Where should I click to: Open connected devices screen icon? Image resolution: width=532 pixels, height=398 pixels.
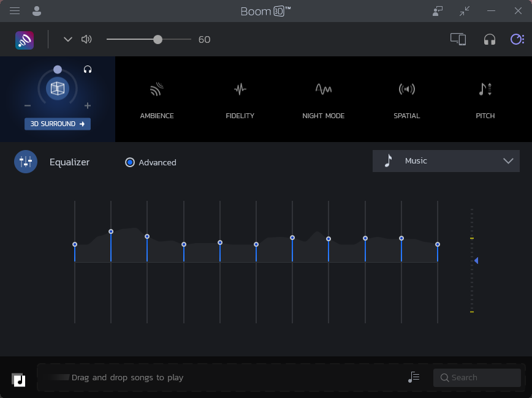[x=458, y=39]
